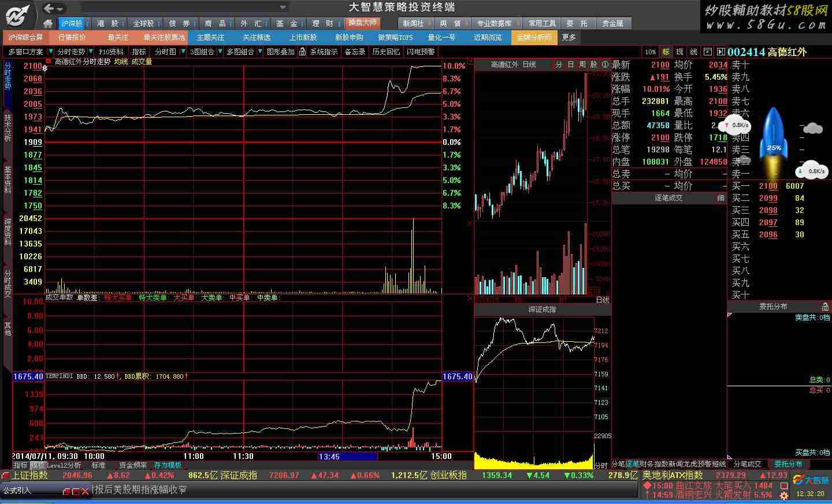
Task: Open the 债券 menu
Action: click(180, 24)
